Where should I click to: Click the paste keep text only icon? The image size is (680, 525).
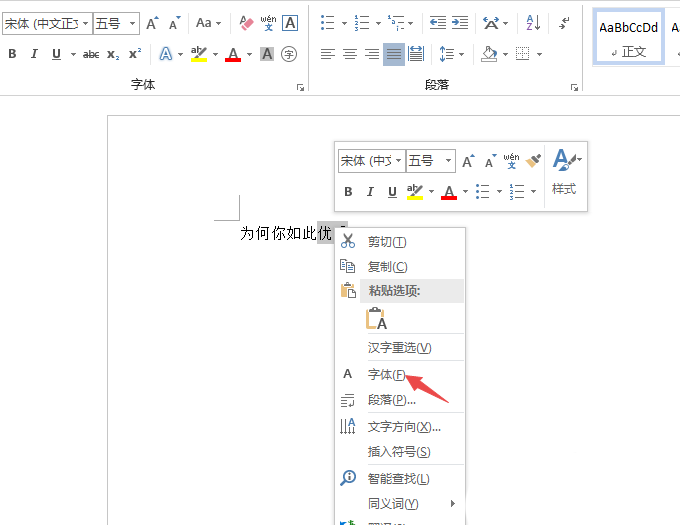pyautogui.click(x=376, y=319)
